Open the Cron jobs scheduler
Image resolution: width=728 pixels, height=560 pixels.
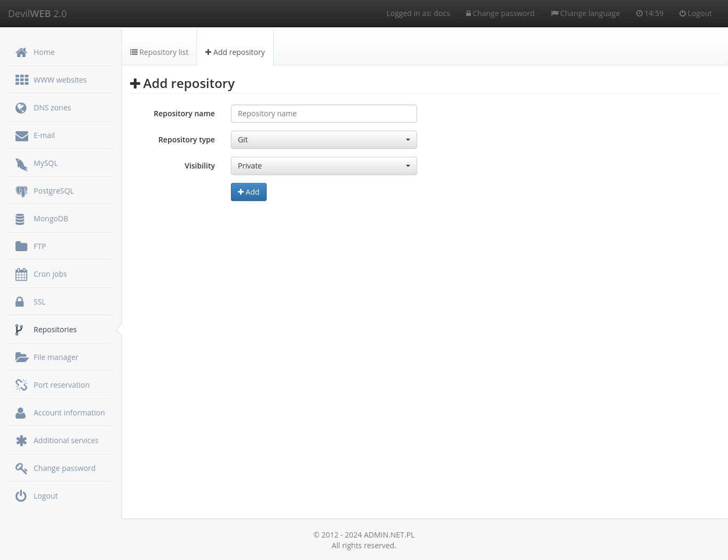point(50,274)
